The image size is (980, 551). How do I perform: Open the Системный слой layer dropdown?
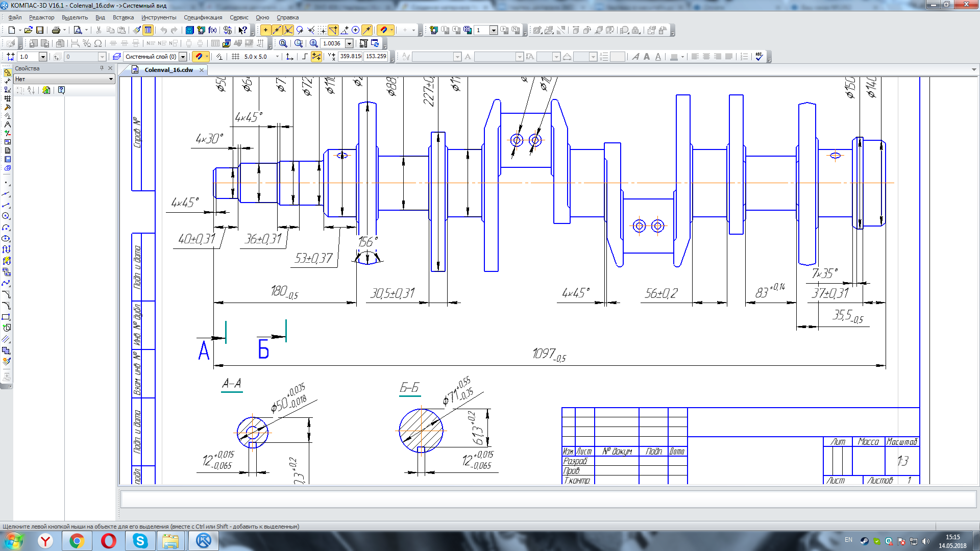183,57
